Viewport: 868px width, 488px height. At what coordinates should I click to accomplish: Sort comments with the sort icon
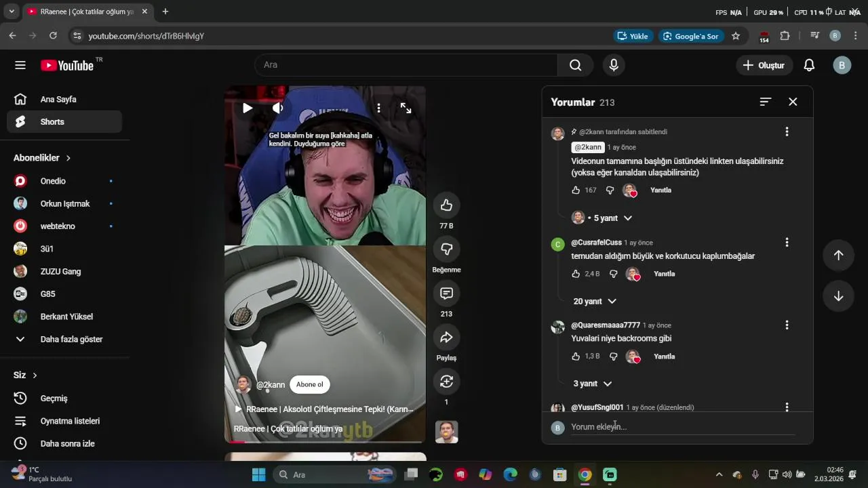tap(766, 102)
